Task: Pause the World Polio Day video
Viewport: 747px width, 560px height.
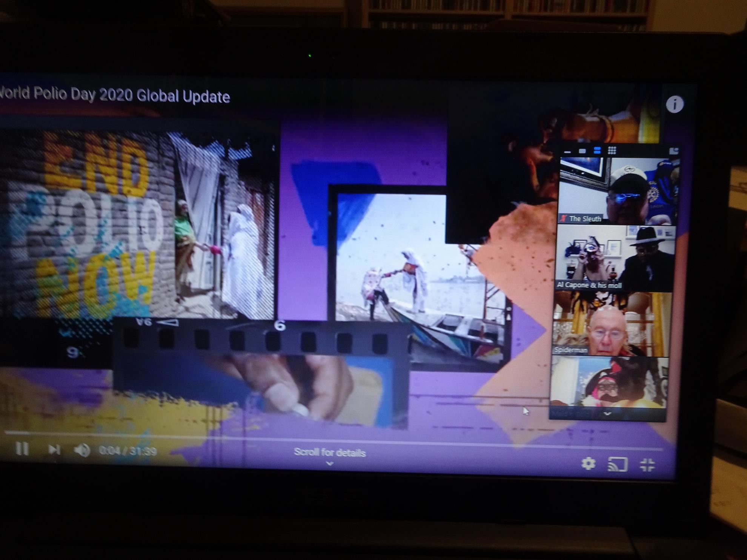Action: [x=22, y=448]
